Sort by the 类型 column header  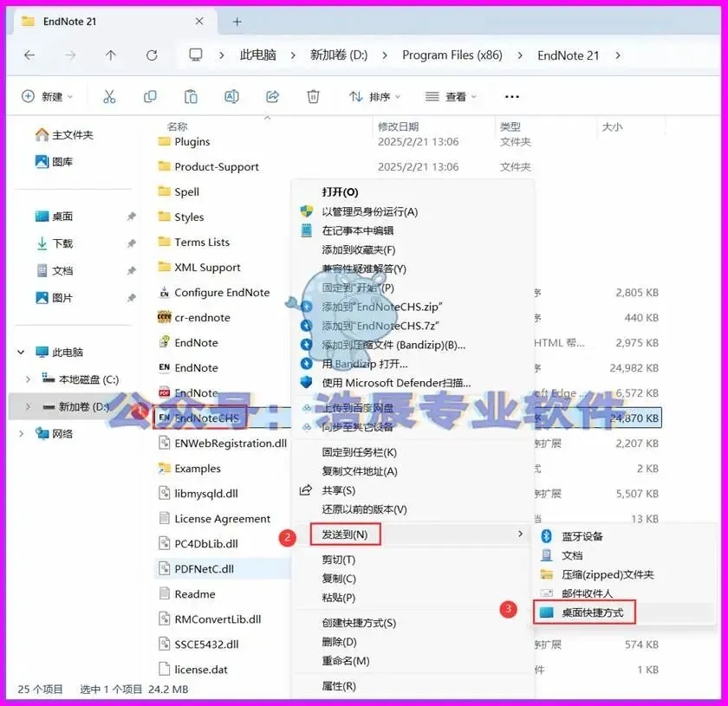point(510,126)
